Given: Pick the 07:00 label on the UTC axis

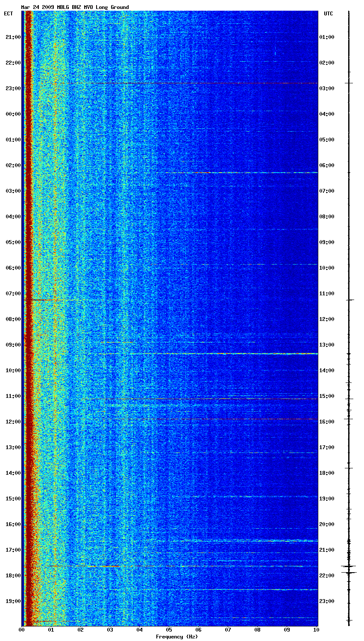Looking at the screenshot, I should coord(327,191).
